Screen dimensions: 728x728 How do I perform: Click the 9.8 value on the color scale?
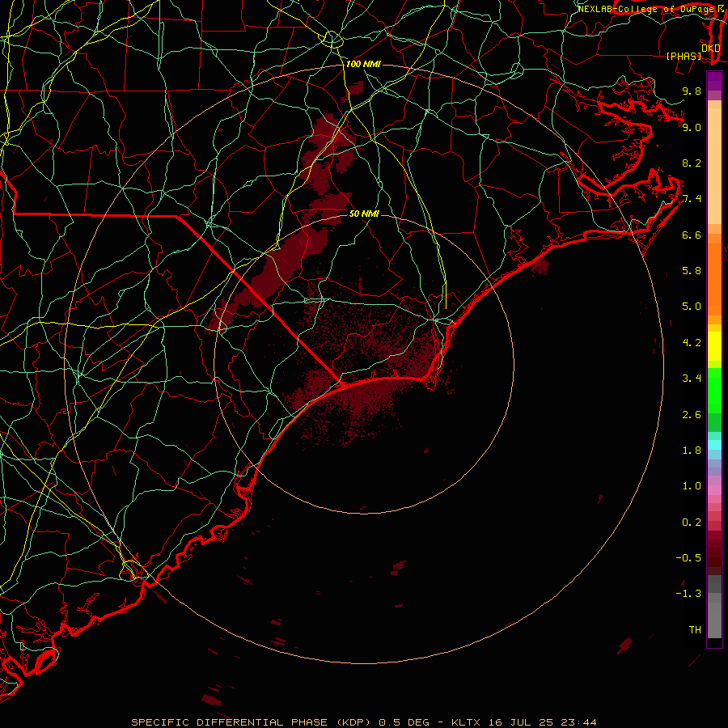pyautogui.click(x=692, y=91)
